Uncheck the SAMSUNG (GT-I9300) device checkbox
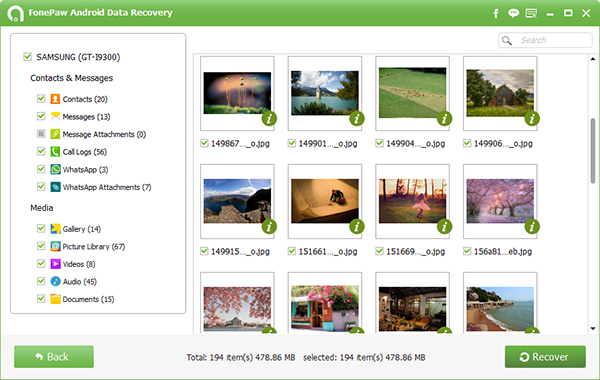The height and width of the screenshot is (380, 600). point(27,57)
